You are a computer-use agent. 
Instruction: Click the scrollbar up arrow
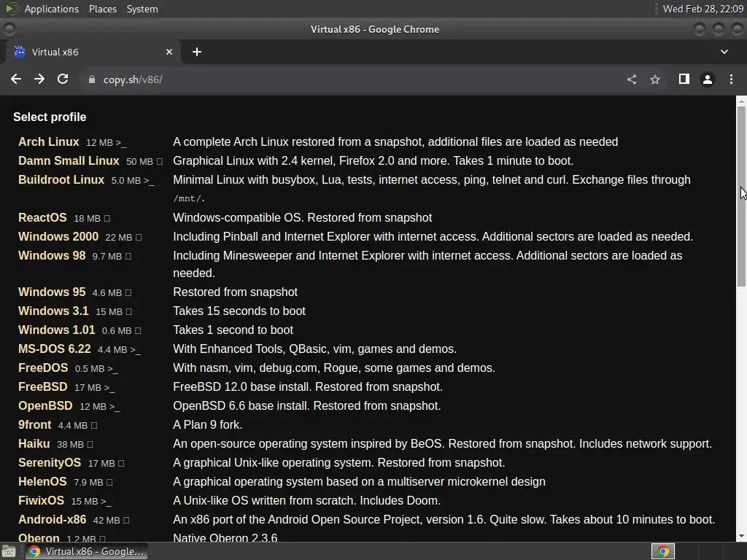tap(741, 101)
